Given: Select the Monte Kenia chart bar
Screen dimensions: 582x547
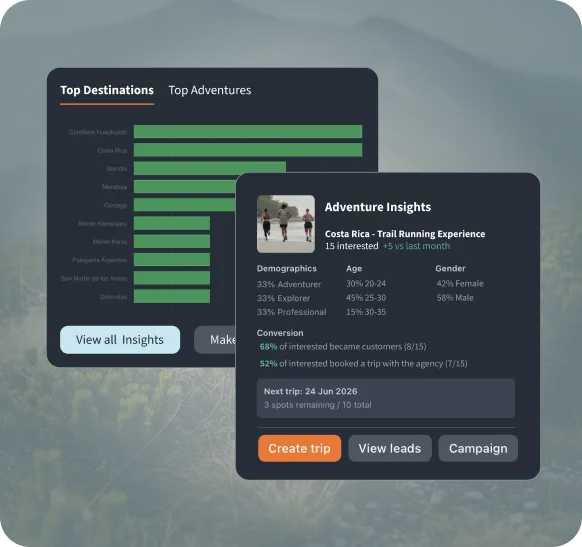Looking at the screenshot, I should pos(172,241).
